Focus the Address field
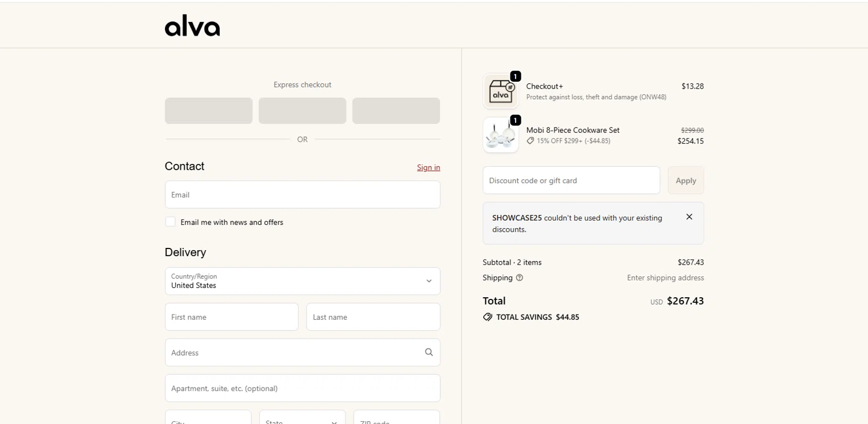The image size is (868, 424). click(303, 352)
